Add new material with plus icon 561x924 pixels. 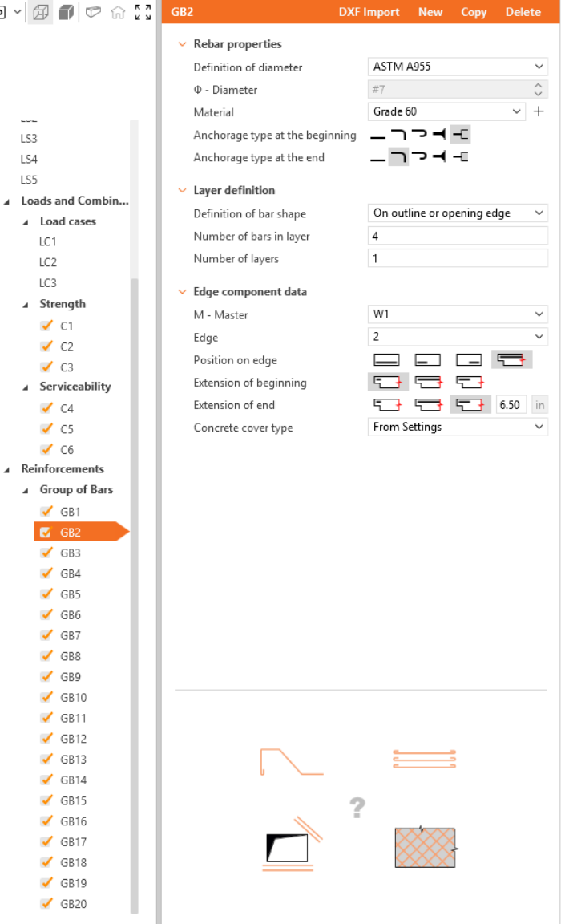(539, 111)
